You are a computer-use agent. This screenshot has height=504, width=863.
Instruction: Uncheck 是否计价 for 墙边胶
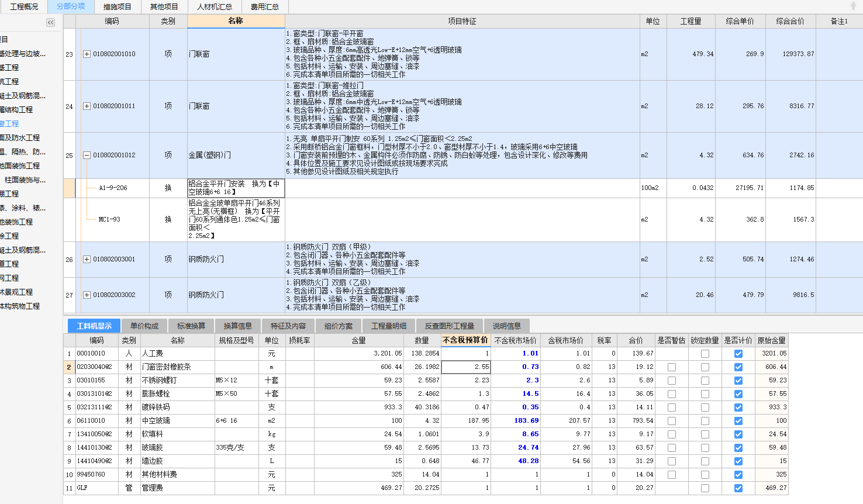(x=738, y=461)
